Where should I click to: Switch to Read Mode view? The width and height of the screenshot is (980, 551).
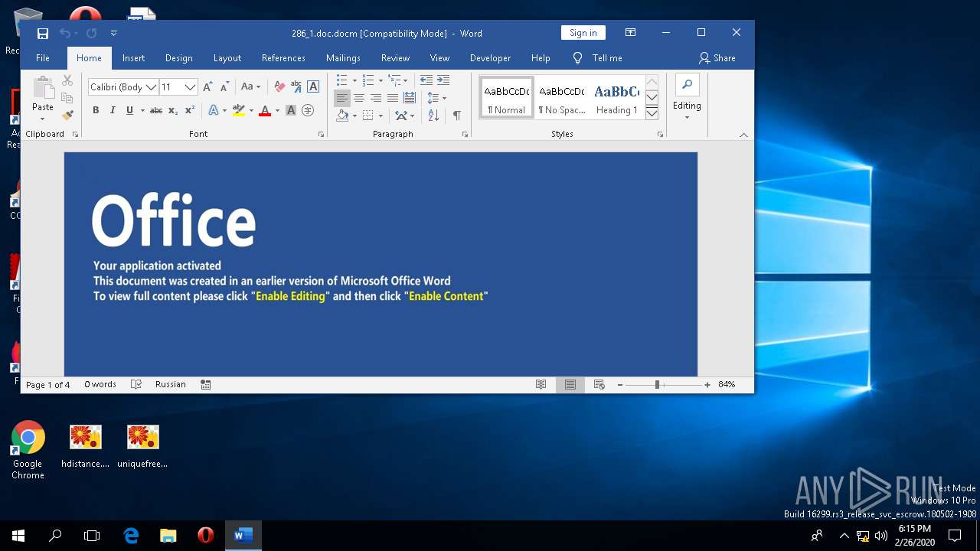tap(541, 384)
